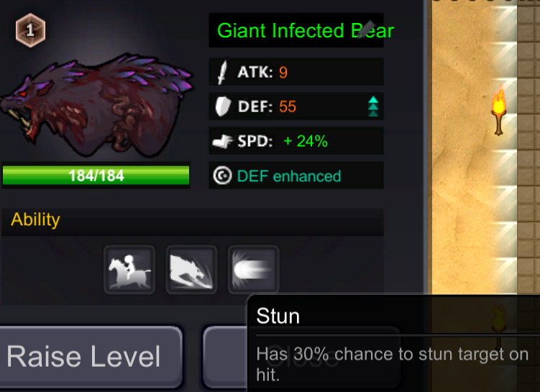This screenshot has width=540, height=392.
Task: Click the SPD +24% stat row
Action: [296, 140]
